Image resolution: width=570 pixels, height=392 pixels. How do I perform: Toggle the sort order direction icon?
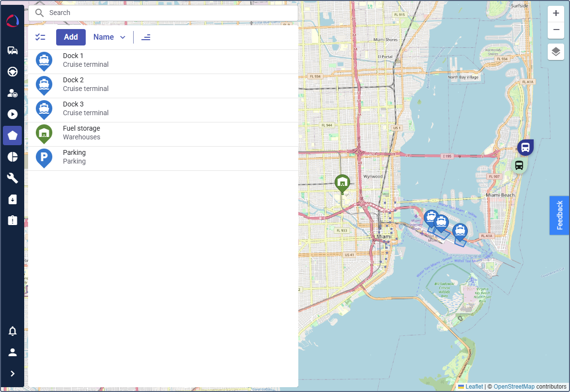146,37
